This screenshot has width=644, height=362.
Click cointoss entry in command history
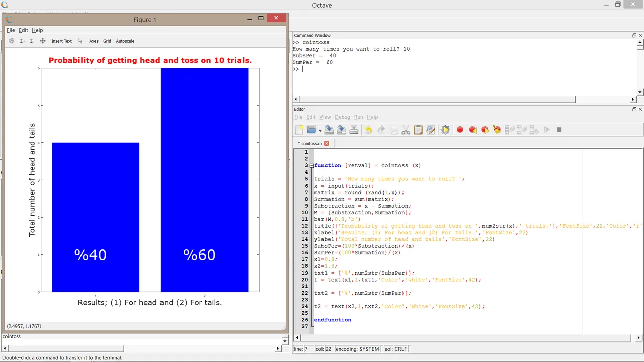[12, 336]
